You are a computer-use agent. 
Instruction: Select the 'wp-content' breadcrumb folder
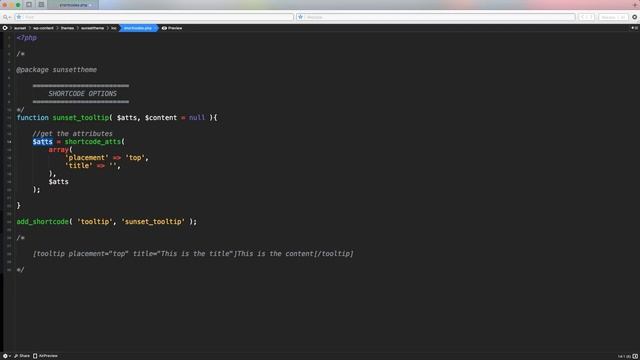43,28
